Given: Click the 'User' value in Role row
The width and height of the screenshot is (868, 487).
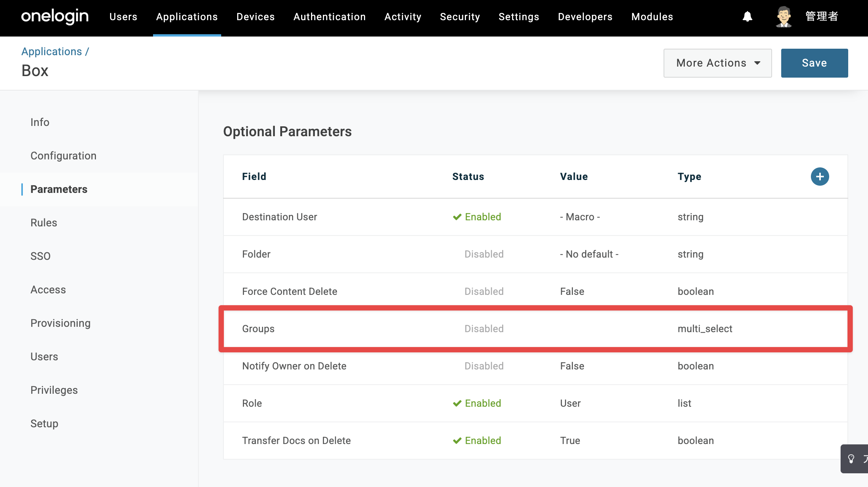Looking at the screenshot, I should [570, 403].
